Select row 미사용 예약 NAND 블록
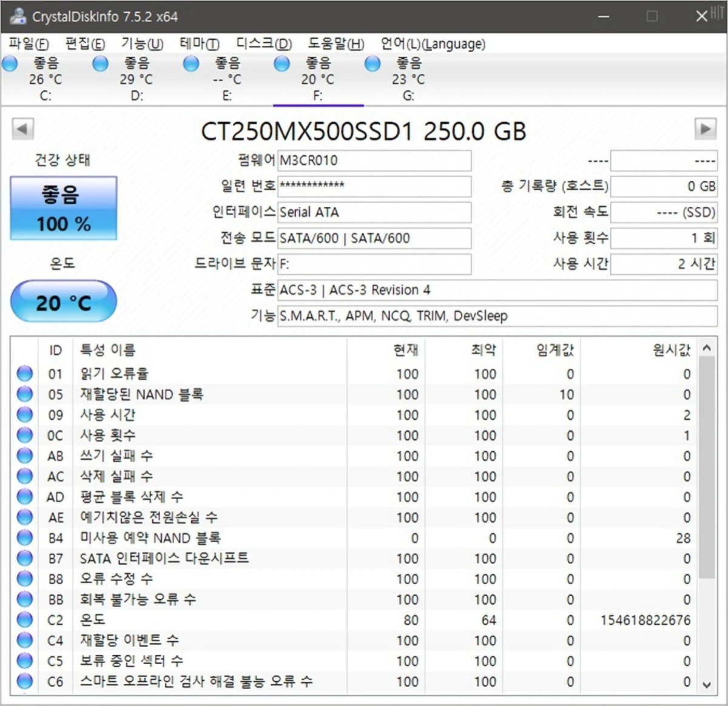This screenshot has width=728, height=706. point(355,538)
